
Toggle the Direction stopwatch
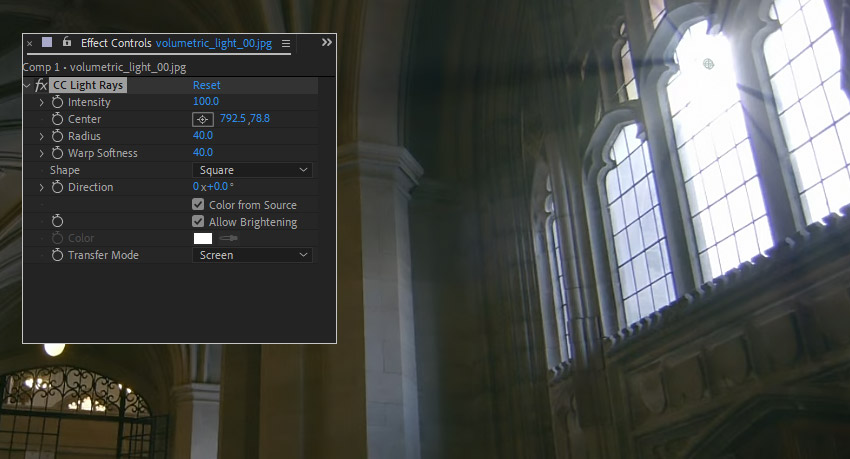(57, 187)
